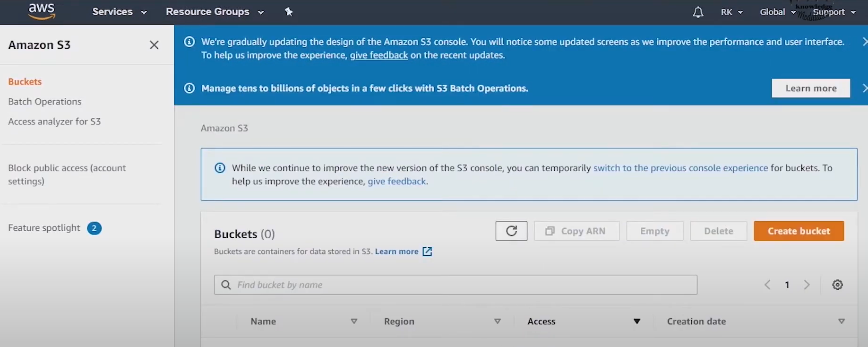Refresh the buckets list
The height and width of the screenshot is (347, 868).
[511, 231]
